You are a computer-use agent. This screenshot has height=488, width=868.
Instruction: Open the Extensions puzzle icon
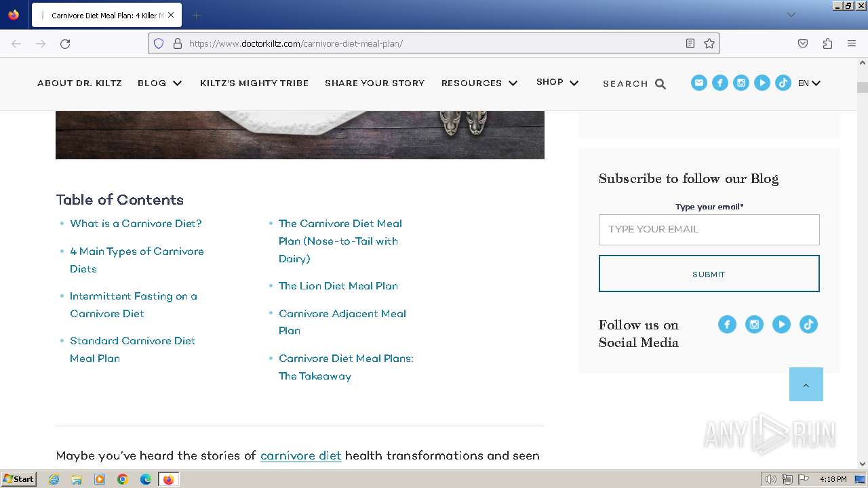click(x=827, y=43)
